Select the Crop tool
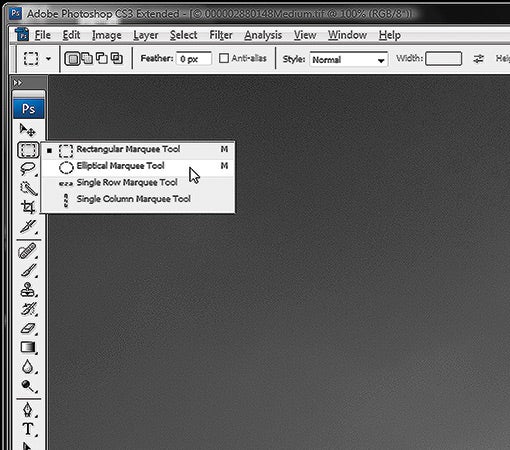Screen dimensions: 510x450 coord(28,207)
